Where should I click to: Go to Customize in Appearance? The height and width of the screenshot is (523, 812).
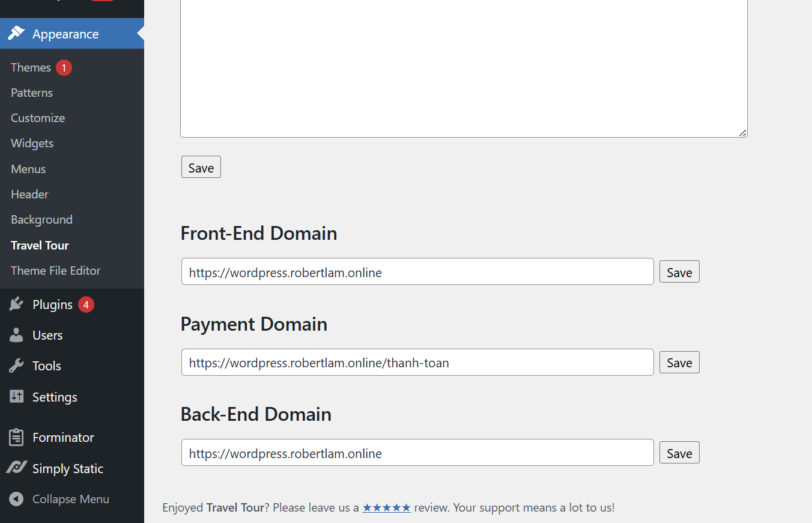click(38, 118)
